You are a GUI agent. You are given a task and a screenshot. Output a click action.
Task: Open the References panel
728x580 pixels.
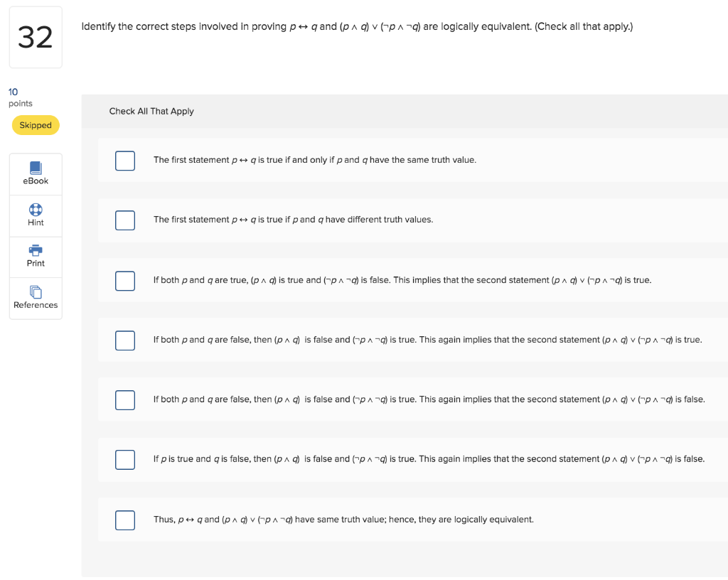(x=36, y=298)
